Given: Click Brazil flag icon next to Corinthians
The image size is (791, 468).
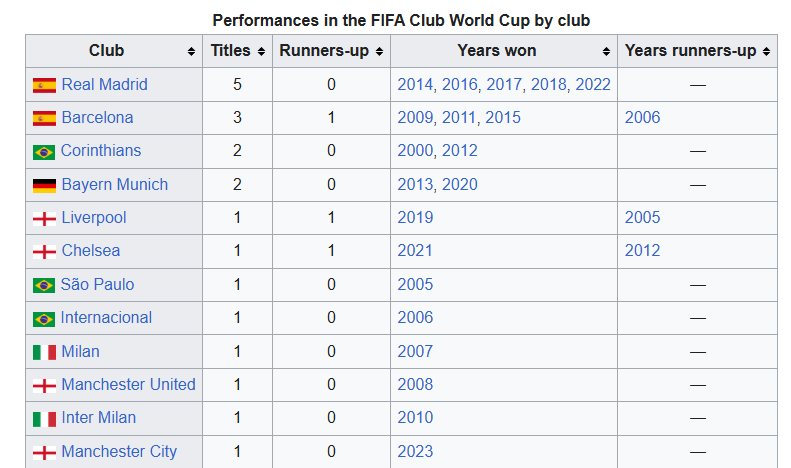Looking at the screenshot, I should pos(44,152).
